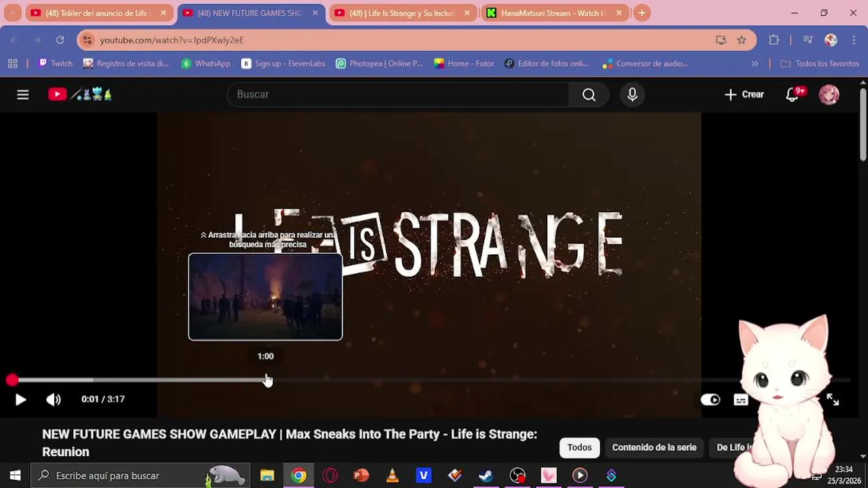Open the Chrome profile avatar

pyautogui.click(x=831, y=40)
